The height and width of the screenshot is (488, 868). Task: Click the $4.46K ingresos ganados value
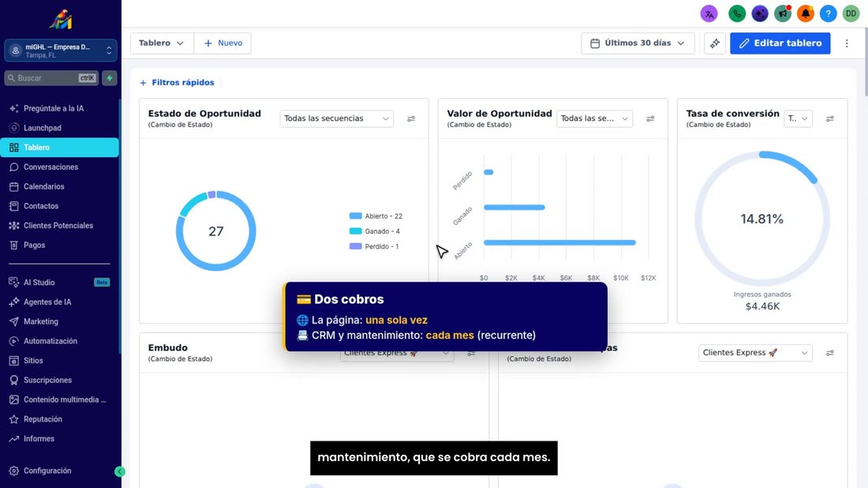762,306
